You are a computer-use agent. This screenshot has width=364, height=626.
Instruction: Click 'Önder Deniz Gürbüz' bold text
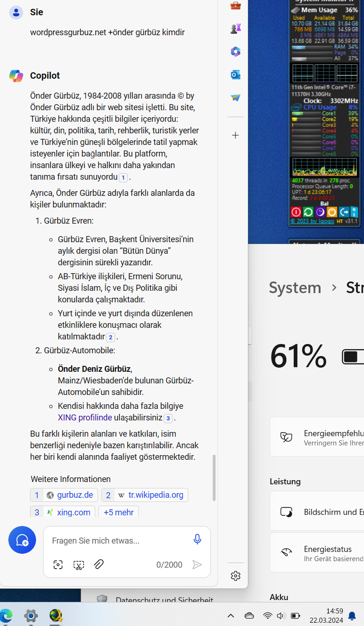pos(94,369)
